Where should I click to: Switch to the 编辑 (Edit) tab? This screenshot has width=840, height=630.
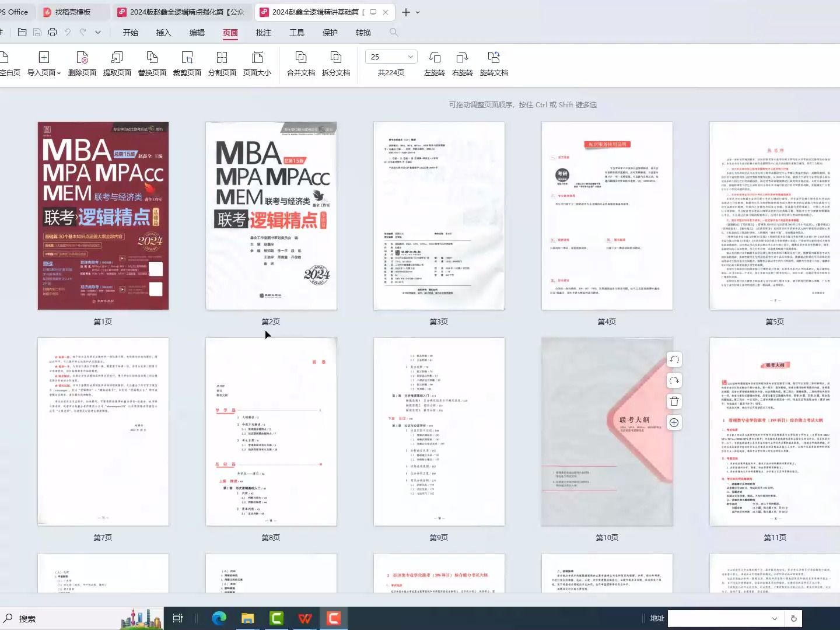(197, 33)
